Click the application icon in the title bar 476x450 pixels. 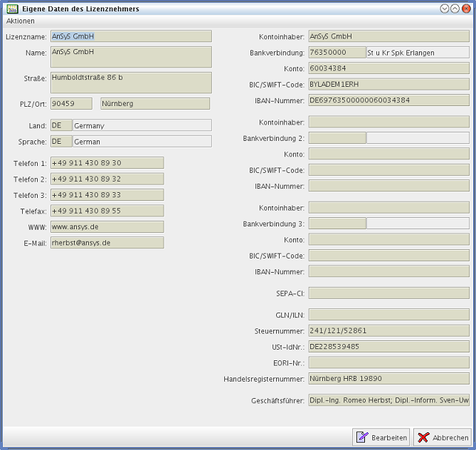pyautogui.click(x=12, y=9)
